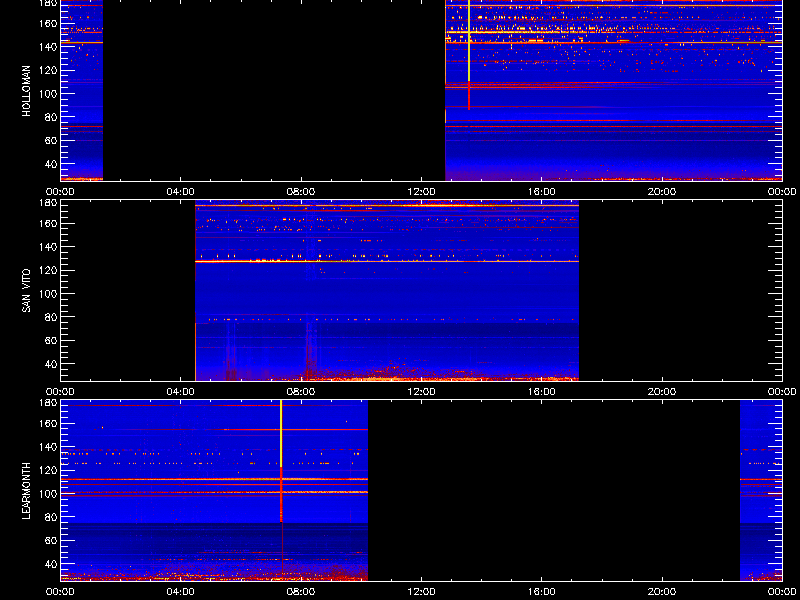Screen dimensions: 800x600
Task: Click the 40 frequency label on Holloman axis
Action: pos(49,164)
